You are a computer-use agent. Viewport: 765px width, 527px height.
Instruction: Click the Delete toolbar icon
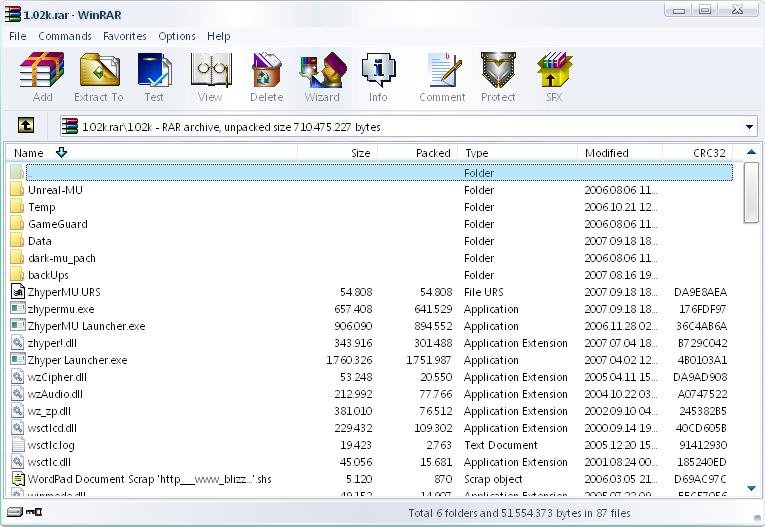click(266, 77)
